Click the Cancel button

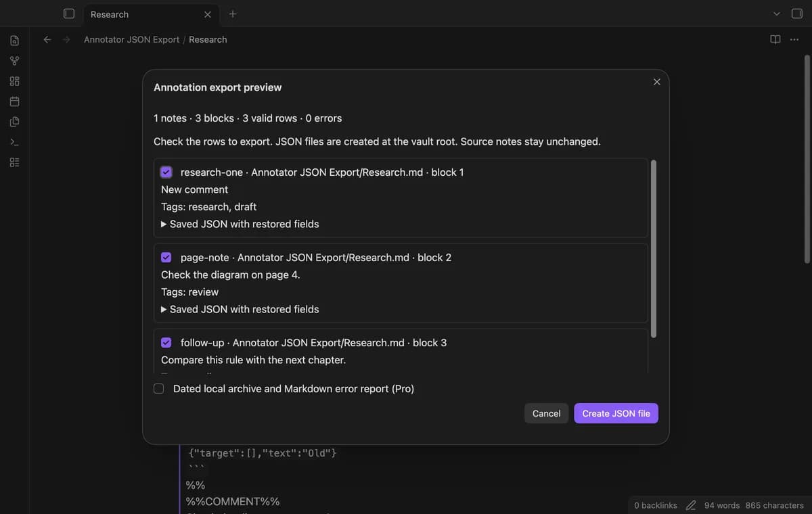point(546,413)
